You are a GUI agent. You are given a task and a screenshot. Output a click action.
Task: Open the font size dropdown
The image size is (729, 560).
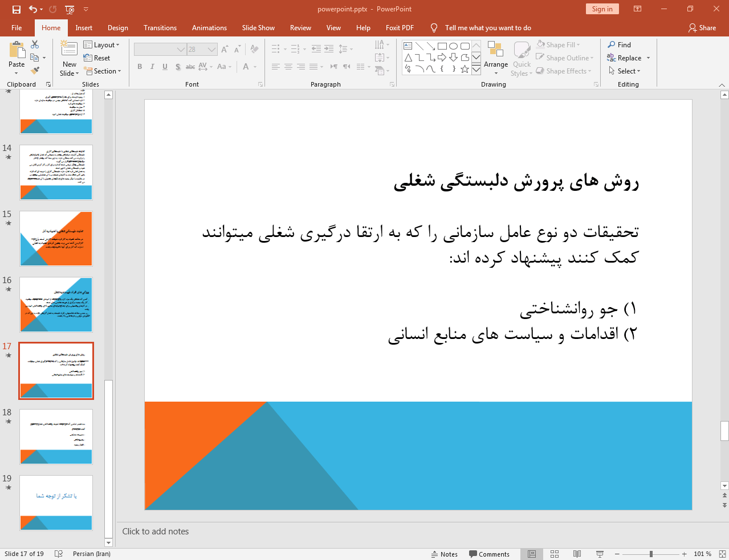click(211, 50)
